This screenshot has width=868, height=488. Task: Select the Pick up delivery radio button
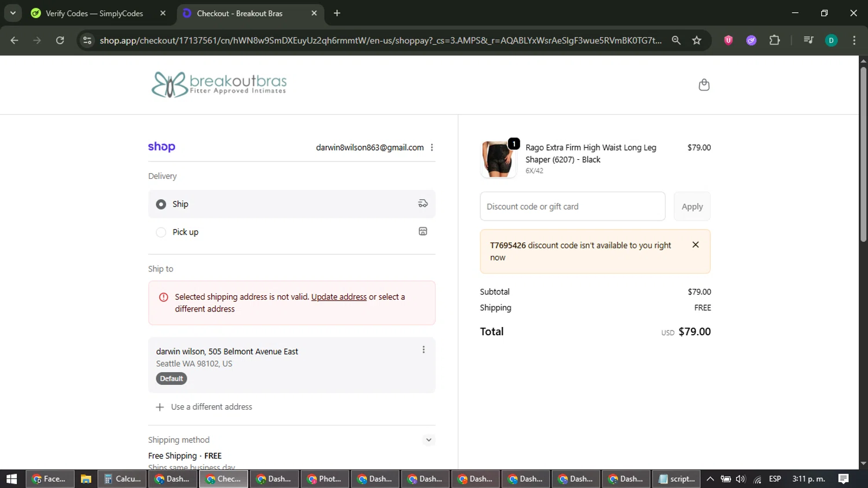[161, 232]
